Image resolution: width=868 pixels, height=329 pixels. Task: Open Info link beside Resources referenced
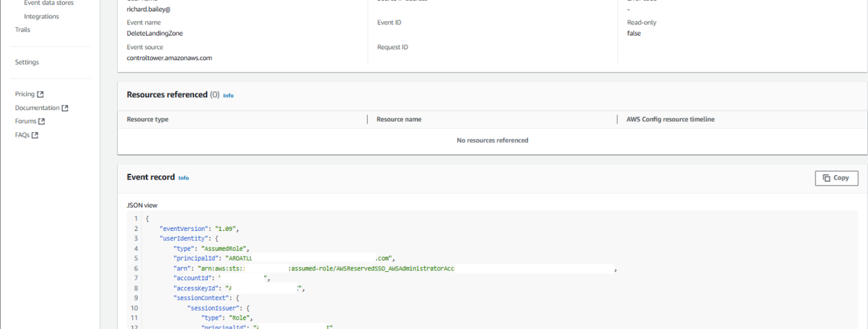click(228, 95)
